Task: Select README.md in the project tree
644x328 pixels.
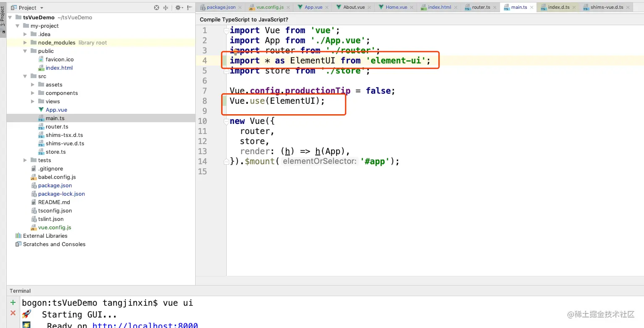Action: point(54,202)
